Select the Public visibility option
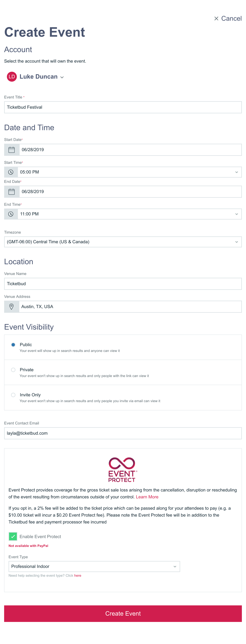 tap(13, 345)
